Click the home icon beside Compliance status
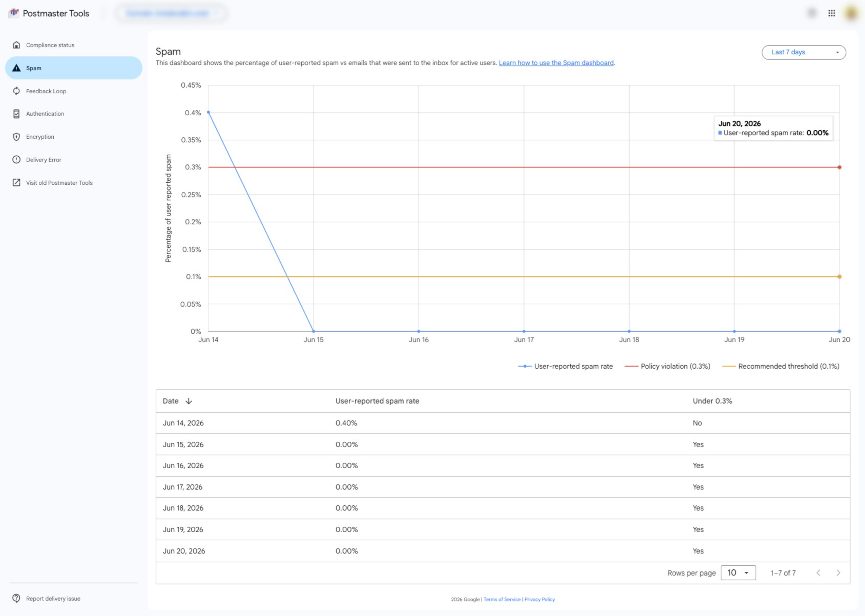 16,45
